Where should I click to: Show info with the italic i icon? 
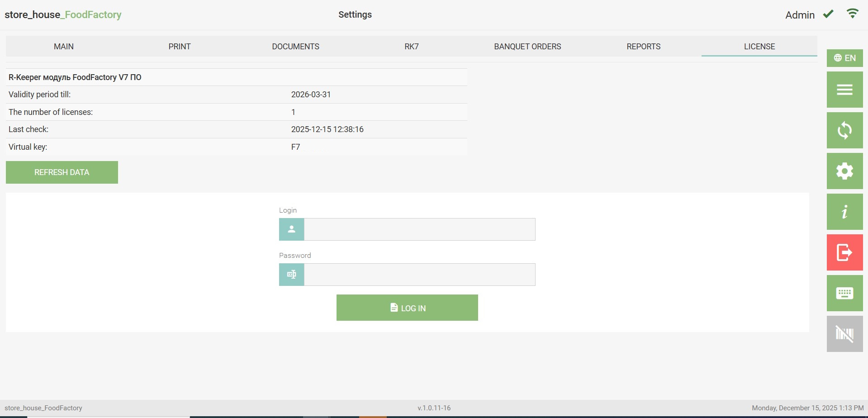(x=844, y=212)
